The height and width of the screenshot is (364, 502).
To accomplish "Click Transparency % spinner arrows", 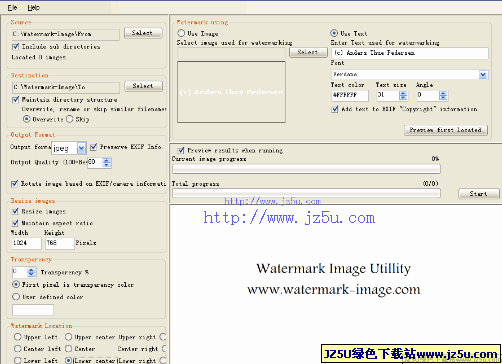I will pyautogui.click(x=31, y=272).
